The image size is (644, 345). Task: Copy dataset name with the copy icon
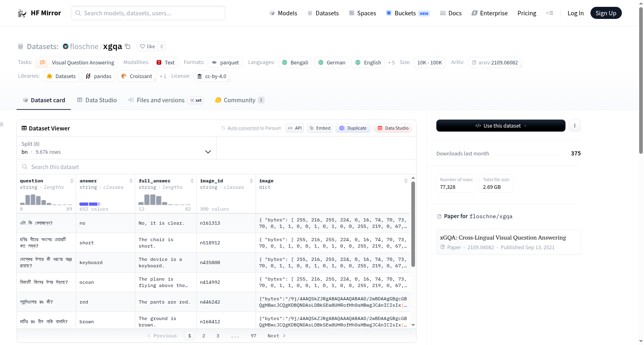click(128, 46)
